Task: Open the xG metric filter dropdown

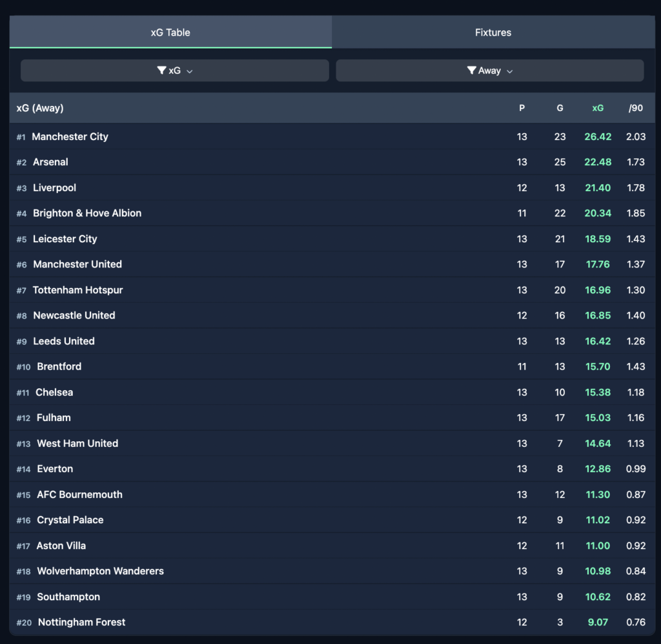Action: pyautogui.click(x=174, y=70)
